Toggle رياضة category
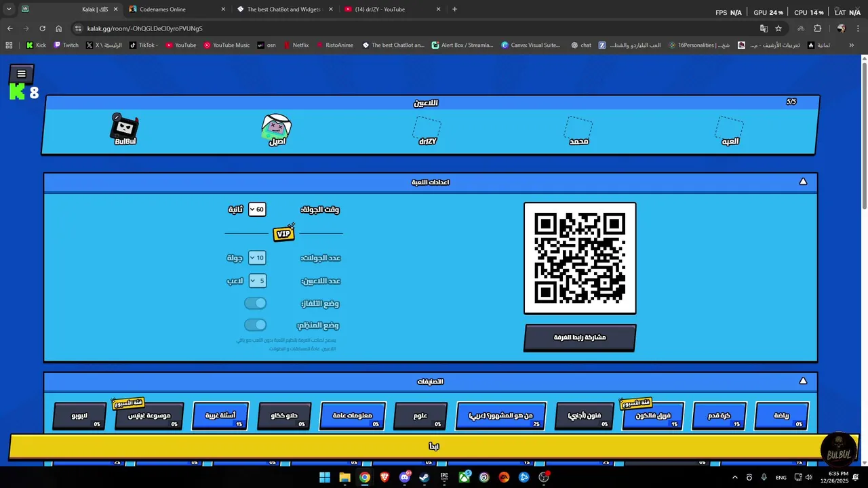 tap(781, 416)
